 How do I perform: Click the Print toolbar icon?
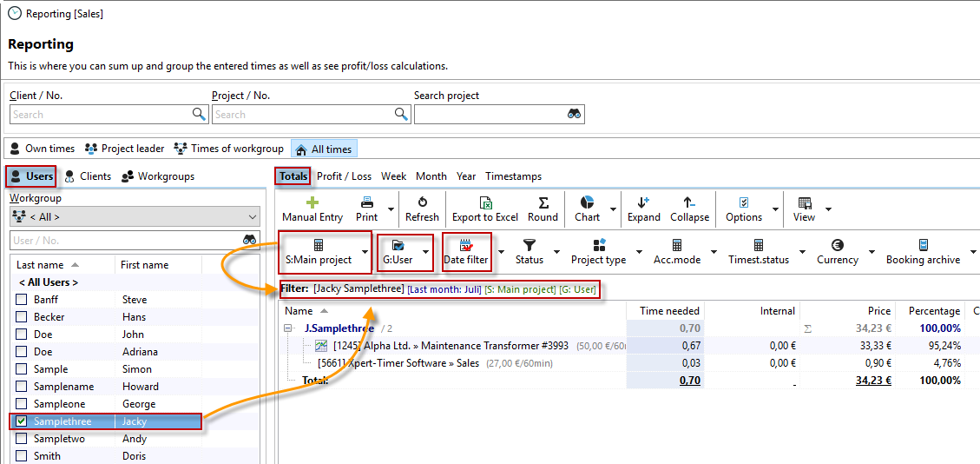[367, 202]
